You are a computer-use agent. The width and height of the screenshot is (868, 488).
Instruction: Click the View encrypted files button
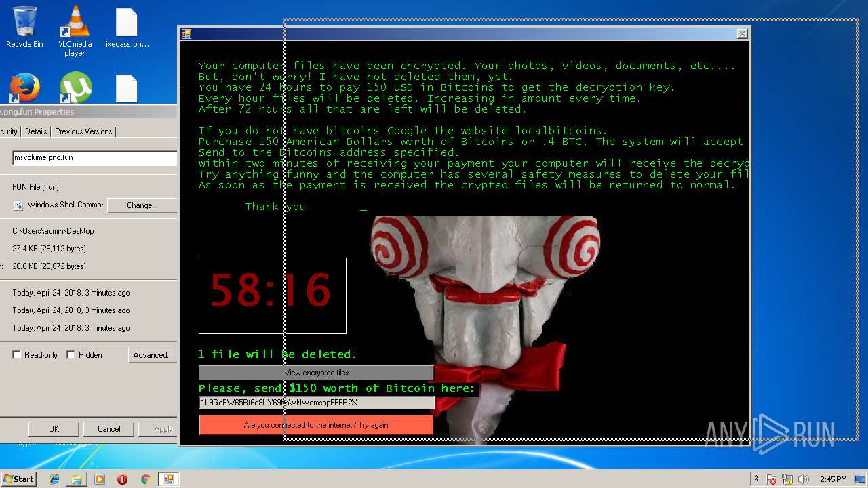click(x=316, y=373)
